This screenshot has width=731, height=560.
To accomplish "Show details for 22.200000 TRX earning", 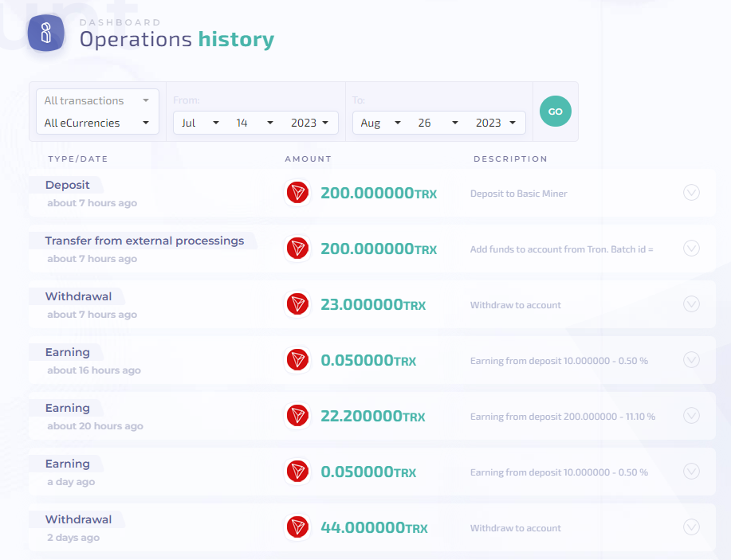I will coord(691,416).
